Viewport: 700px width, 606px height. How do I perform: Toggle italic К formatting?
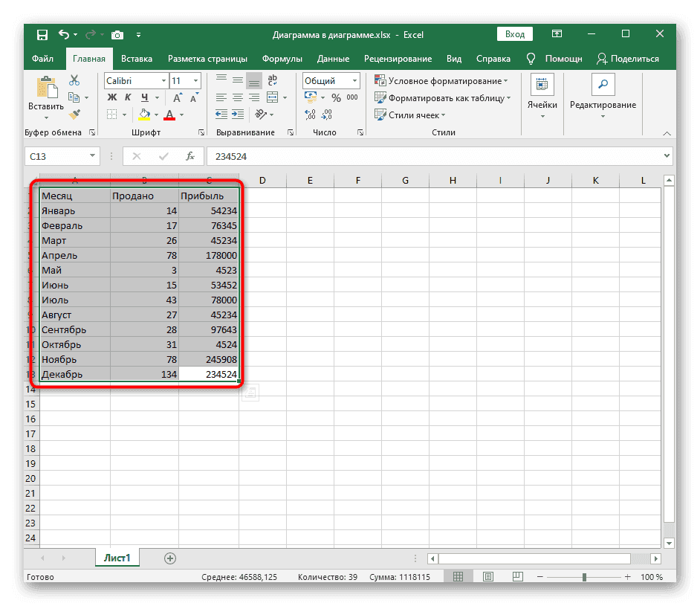[129, 97]
